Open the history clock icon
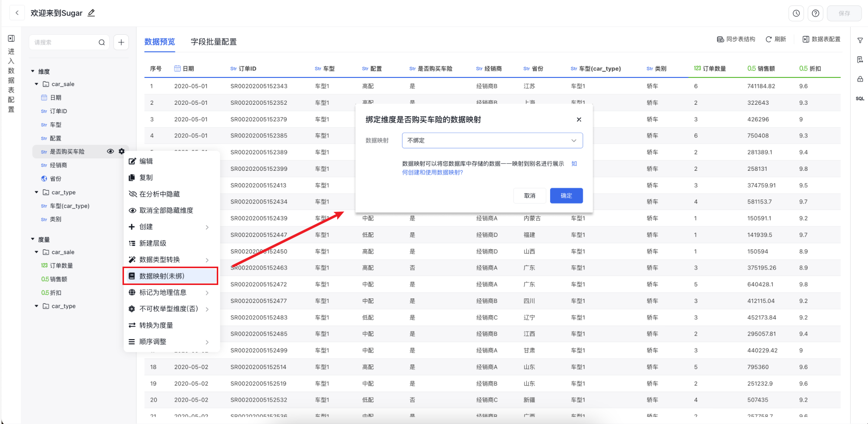 click(x=796, y=13)
